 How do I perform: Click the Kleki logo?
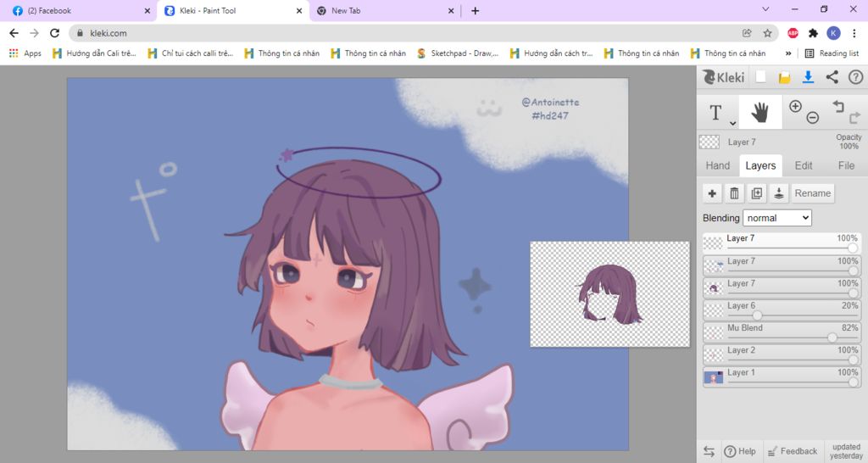(x=723, y=77)
